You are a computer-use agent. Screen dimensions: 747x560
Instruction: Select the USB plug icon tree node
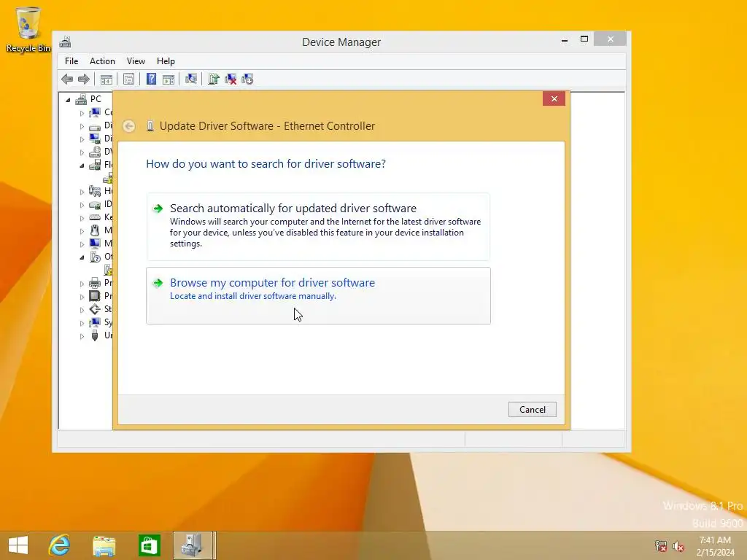coord(95,335)
